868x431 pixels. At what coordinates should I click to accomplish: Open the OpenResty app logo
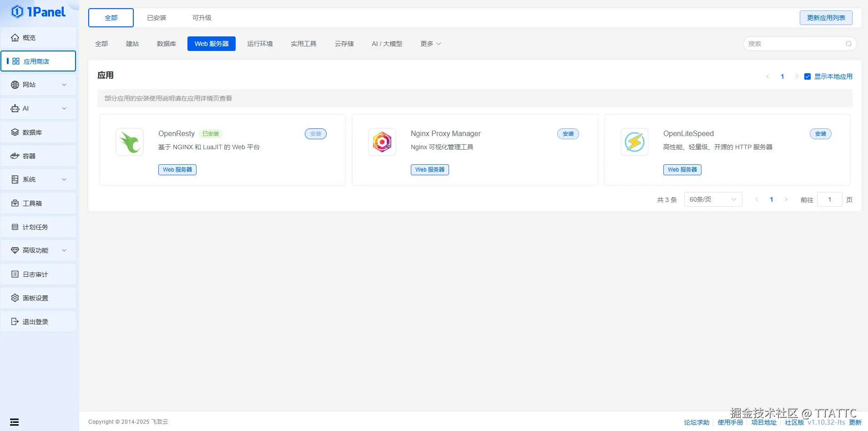130,142
